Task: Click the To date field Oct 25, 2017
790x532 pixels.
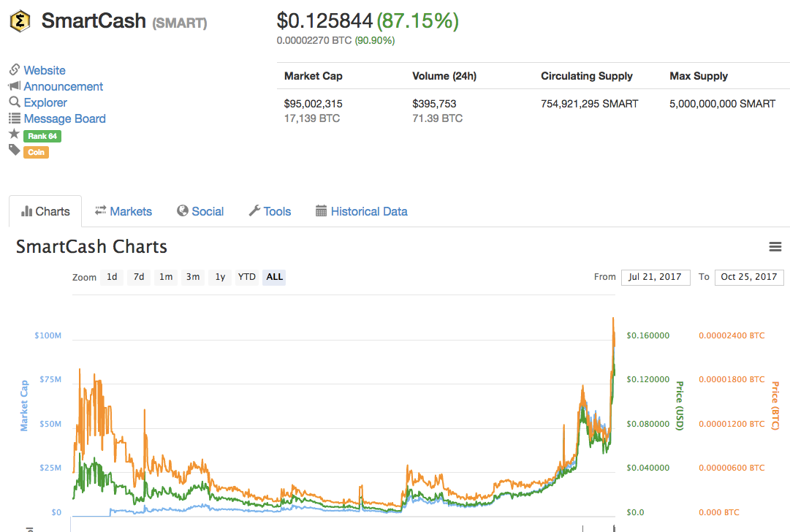Action: pyautogui.click(x=748, y=277)
